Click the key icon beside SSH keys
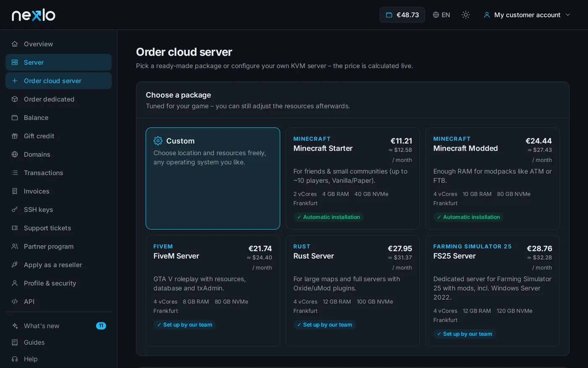The width and height of the screenshot is (588, 368). click(15, 209)
